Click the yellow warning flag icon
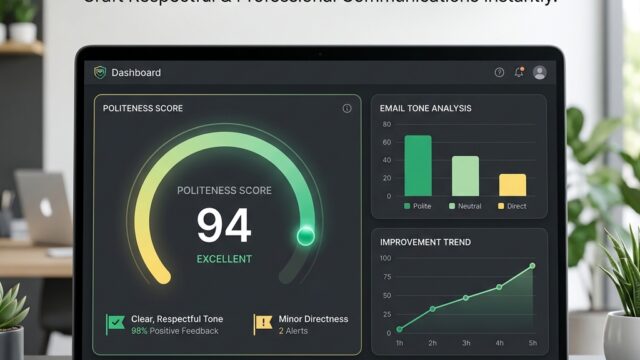Viewport: 640px width, 360px height. pyautogui.click(x=263, y=324)
